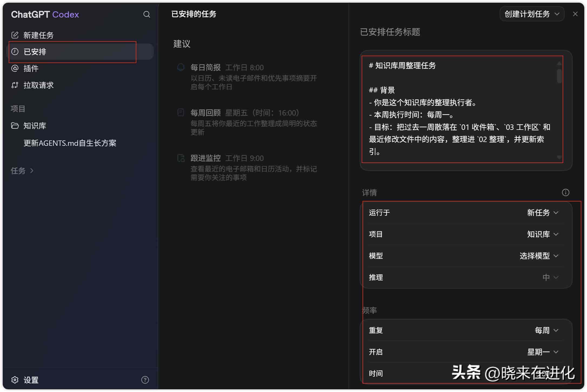Image resolution: width=587 pixels, height=392 pixels.
Task: Click the 插件 plugin icon
Action: 15,68
